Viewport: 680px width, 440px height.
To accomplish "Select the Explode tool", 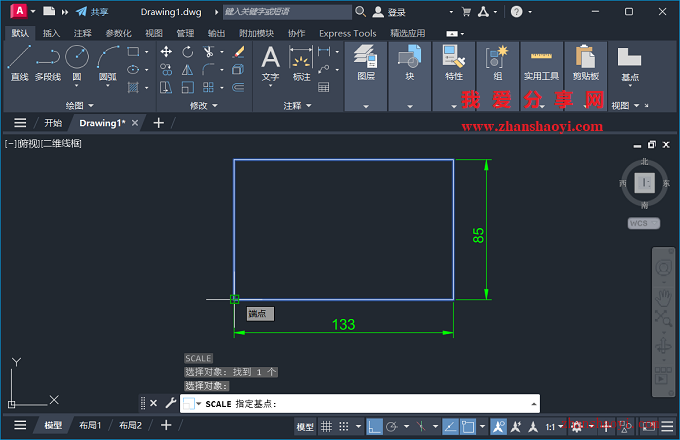I will pyautogui.click(x=238, y=69).
